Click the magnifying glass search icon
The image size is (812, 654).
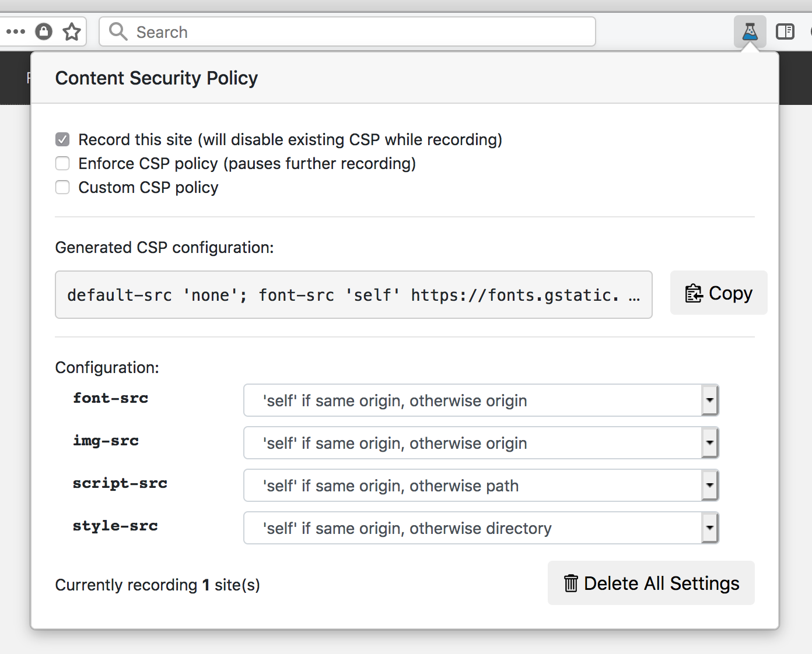(x=118, y=31)
